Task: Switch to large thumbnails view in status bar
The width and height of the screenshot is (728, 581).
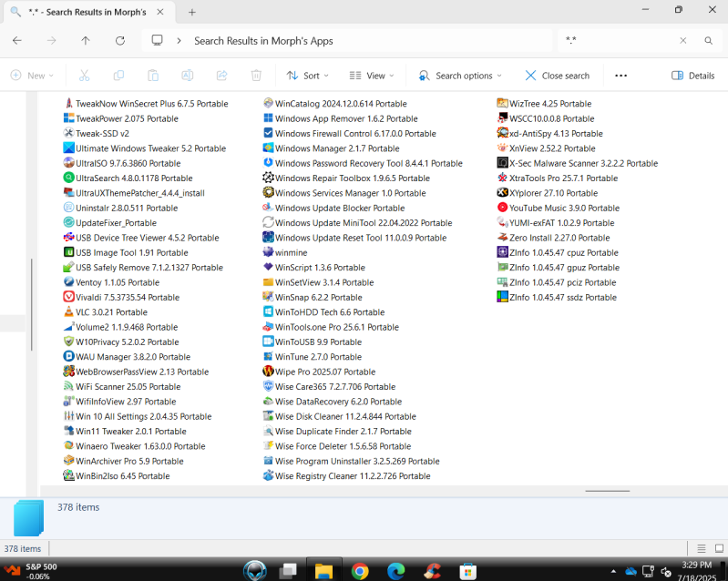Action: coord(719,548)
